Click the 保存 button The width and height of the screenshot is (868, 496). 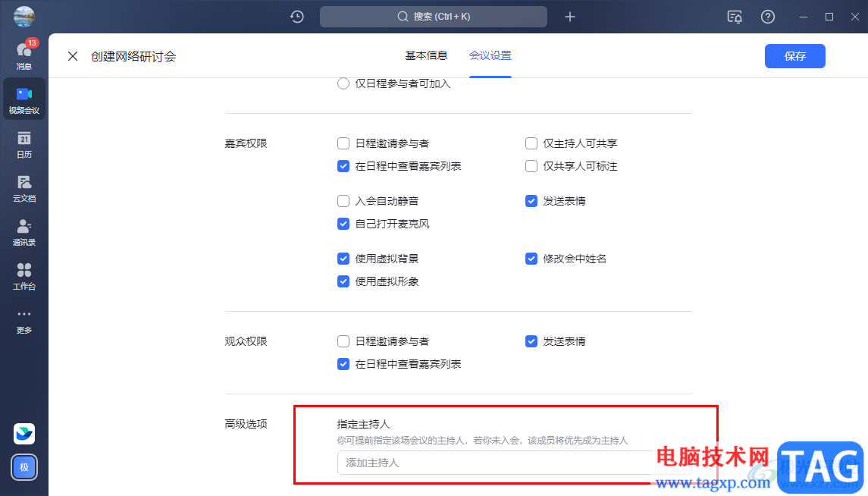pos(795,56)
